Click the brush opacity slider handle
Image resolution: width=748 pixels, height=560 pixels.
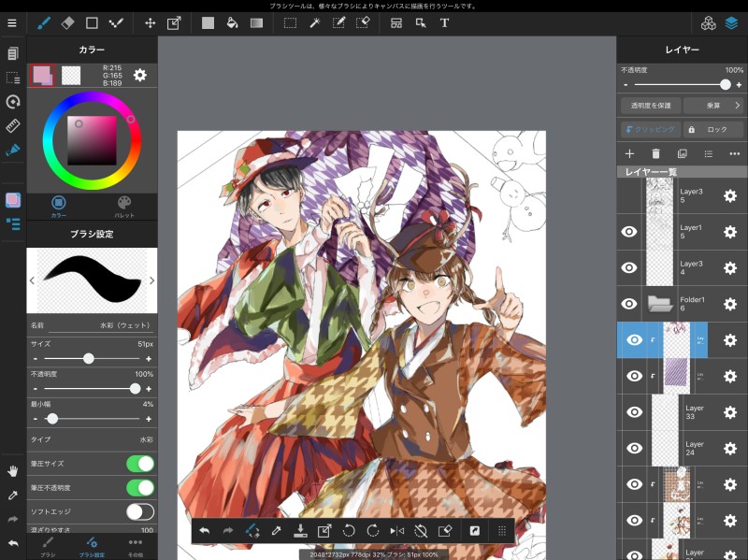pos(135,389)
